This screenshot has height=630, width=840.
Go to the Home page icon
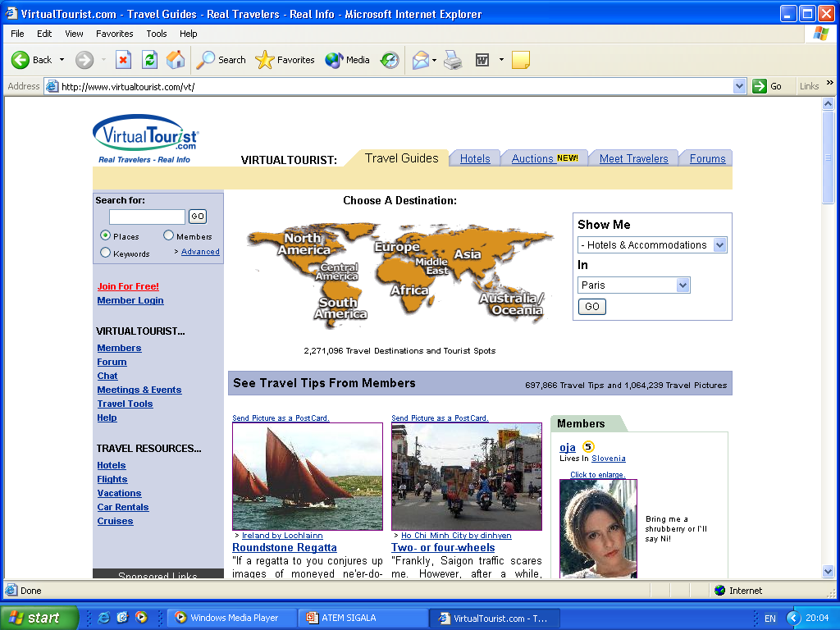tap(176, 60)
